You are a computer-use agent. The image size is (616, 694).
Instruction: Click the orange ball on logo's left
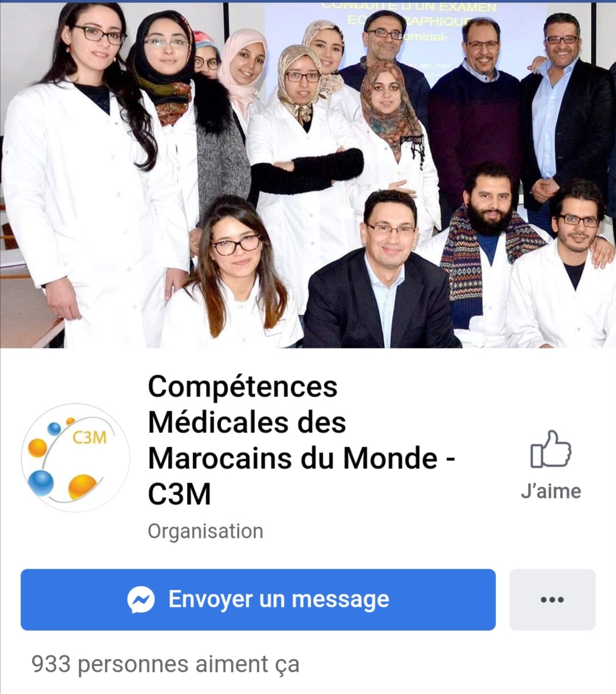coord(37,448)
